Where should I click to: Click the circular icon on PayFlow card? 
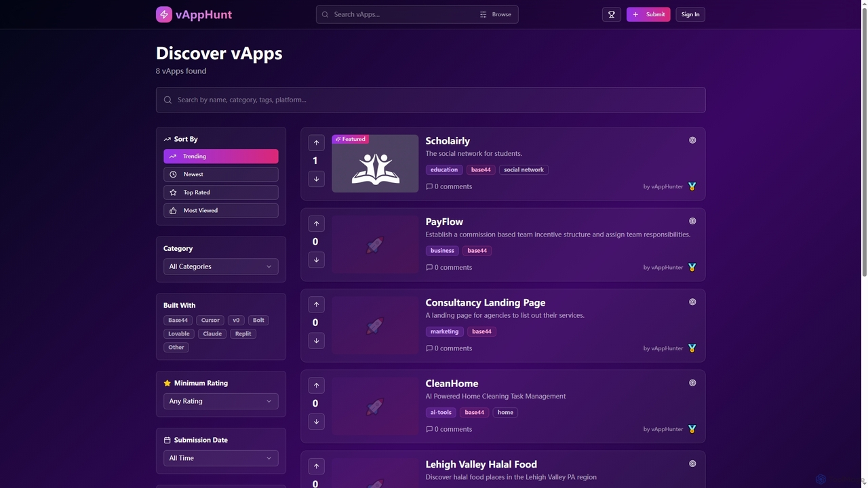(692, 221)
